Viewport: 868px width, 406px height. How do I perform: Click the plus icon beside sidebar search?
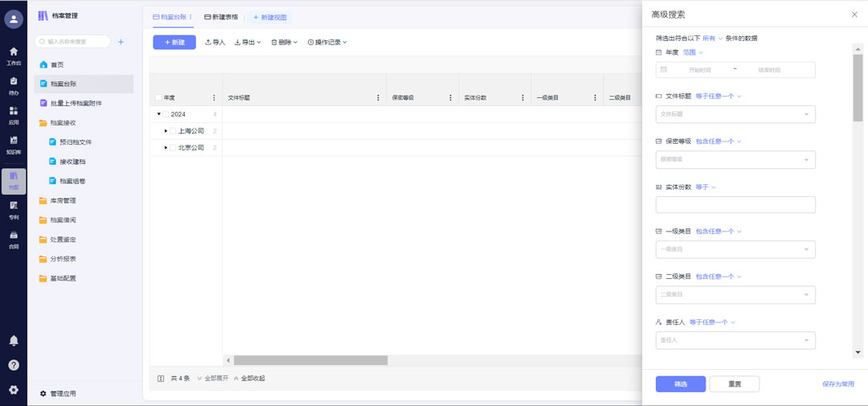pyautogui.click(x=121, y=42)
